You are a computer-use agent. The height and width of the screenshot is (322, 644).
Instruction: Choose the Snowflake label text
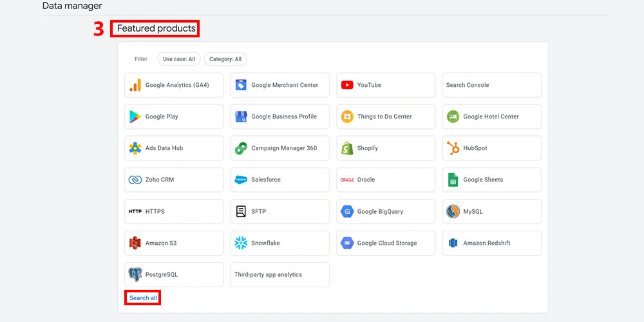(x=265, y=243)
